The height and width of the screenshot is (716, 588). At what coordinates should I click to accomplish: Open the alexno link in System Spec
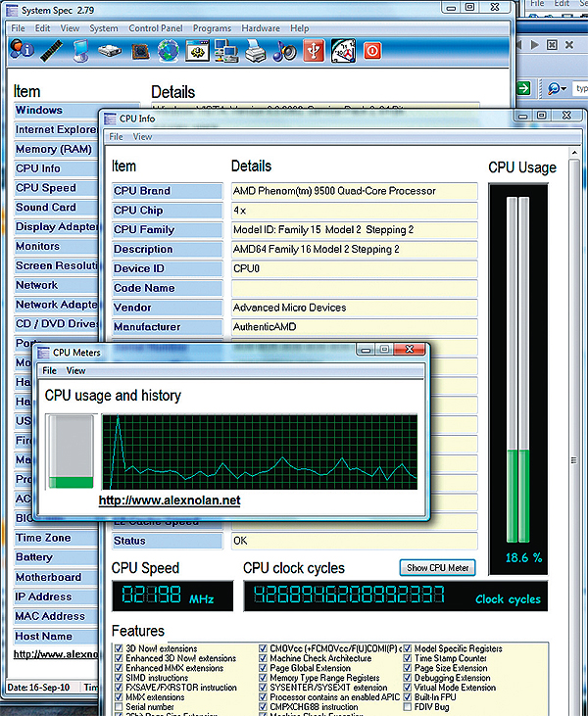pyautogui.click(x=56, y=654)
